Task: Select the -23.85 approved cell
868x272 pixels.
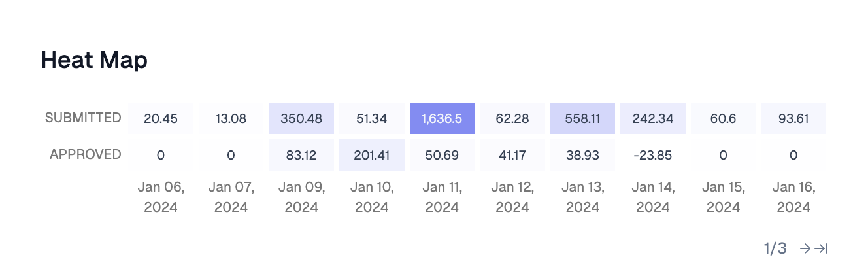Action: [653, 155]
